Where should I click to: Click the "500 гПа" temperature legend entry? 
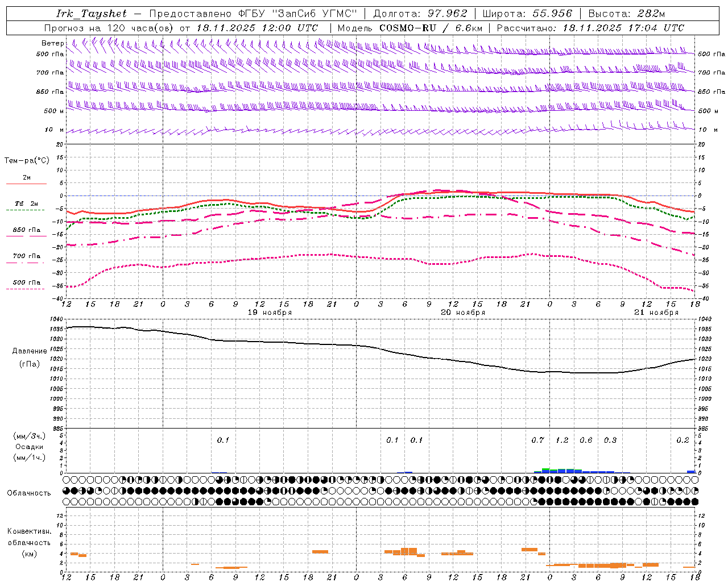point(26,282)
